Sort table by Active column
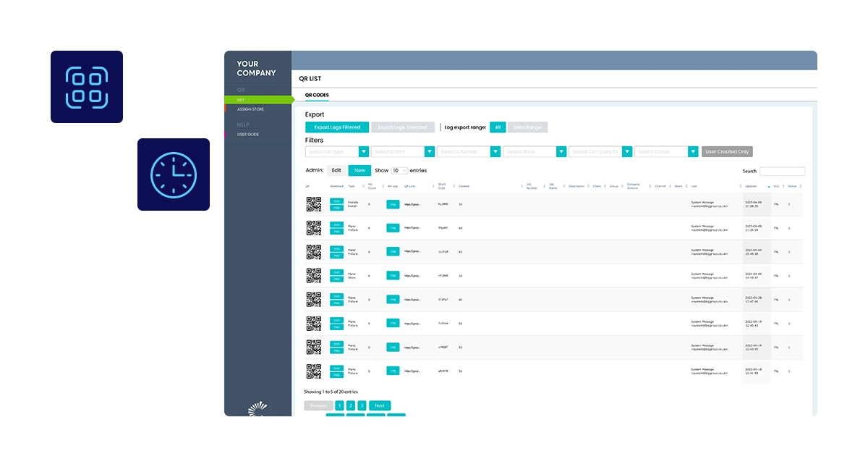This screenshot has width=868, height=467. [792, 186]
